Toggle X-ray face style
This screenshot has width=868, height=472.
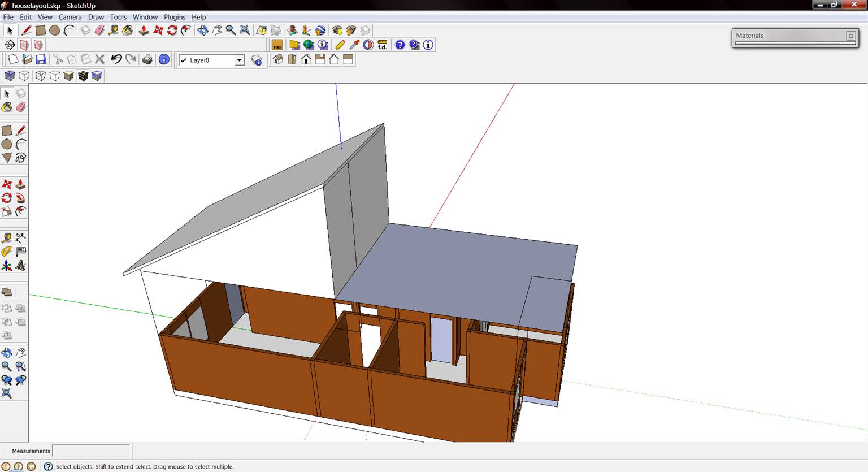coord(10,76)
